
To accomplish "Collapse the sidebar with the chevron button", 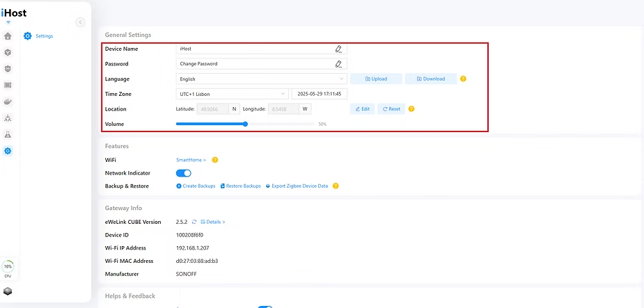I will [x=80, y=22].
